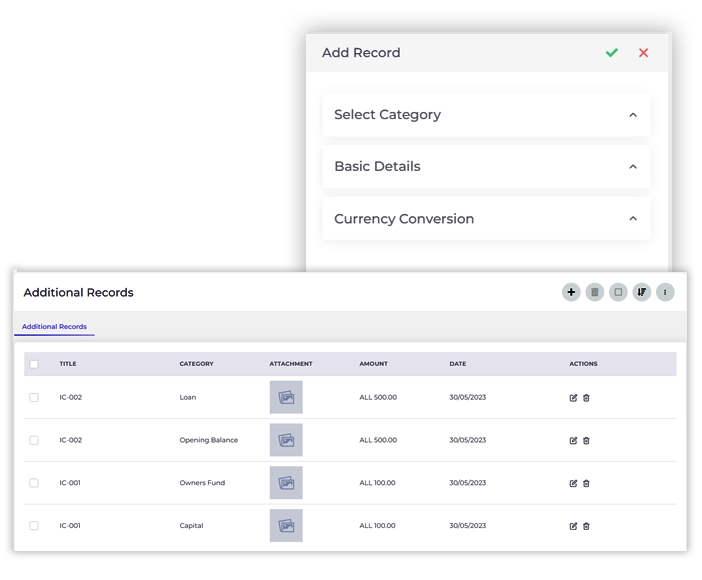The width and height of the screenshot is (702, 580).
Task: Click the plus icon to add record
Action: [571, 292]
